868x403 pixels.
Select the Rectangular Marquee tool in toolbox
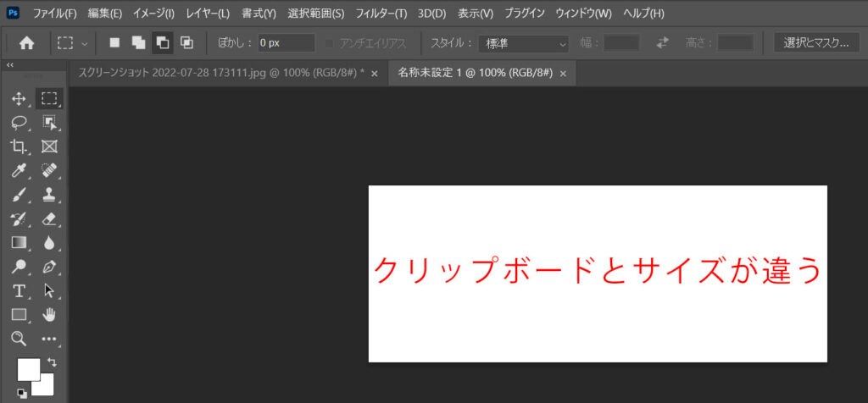(49, 99)
